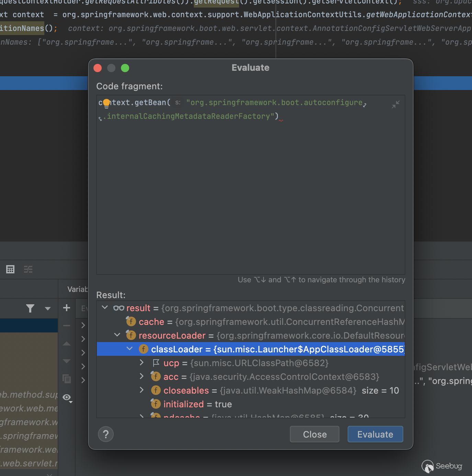Viewport: 472px width, 476px height.
Task: Collapse the resourceLoader node
Action: point(117,335)
